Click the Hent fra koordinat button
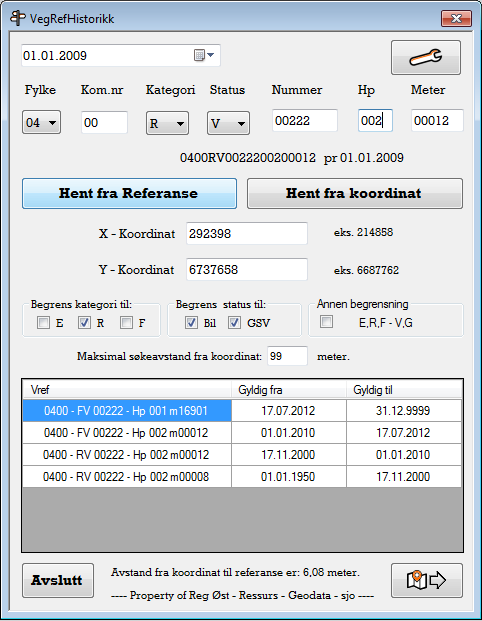This screenshot has height=621, width=482. point(354,193)
